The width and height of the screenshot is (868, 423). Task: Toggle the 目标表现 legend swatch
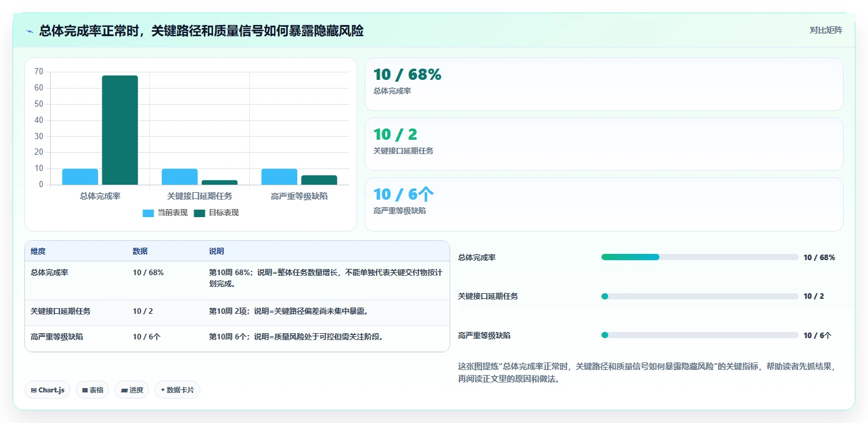(x=199, y=213)
